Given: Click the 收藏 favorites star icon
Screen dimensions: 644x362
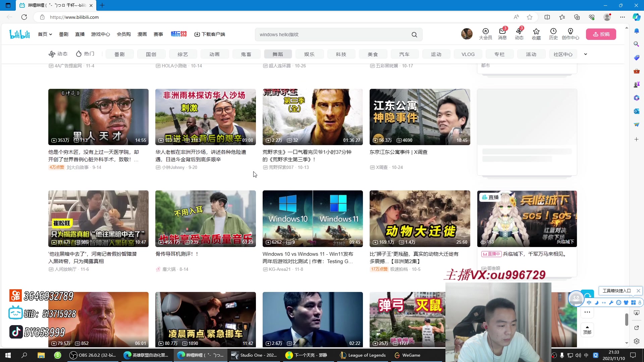Looking at the screenshot, I should pyautogui.click(x=536, y=31).
